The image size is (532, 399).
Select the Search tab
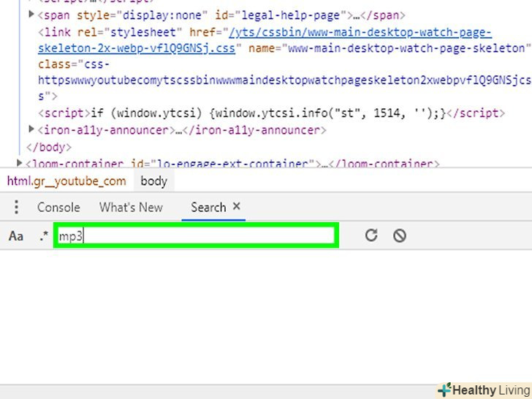click(208, 208)
